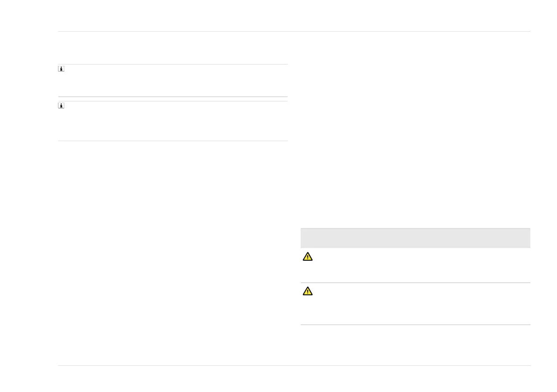Click the page footer horizontal rule
Screen dimensions: 557x392
294,365
